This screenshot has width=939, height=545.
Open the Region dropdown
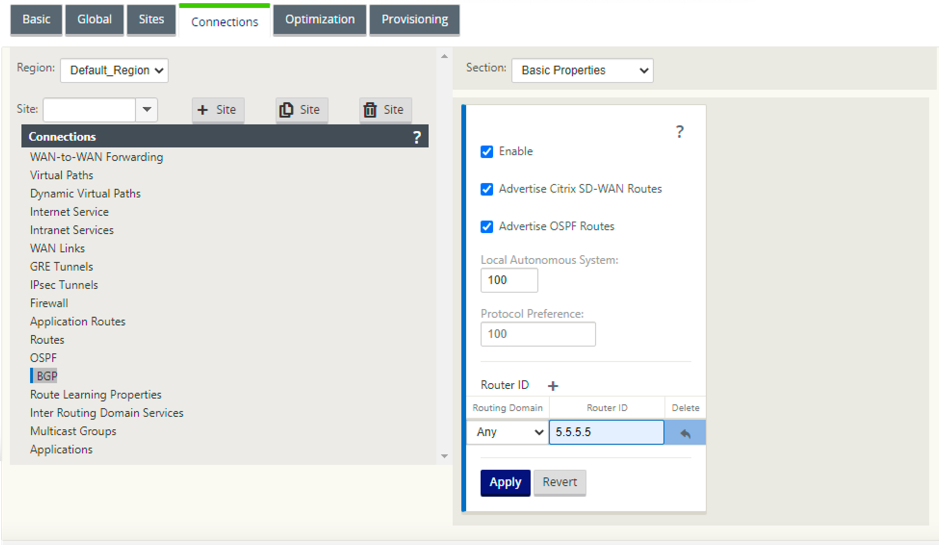[x=114, y=71]
